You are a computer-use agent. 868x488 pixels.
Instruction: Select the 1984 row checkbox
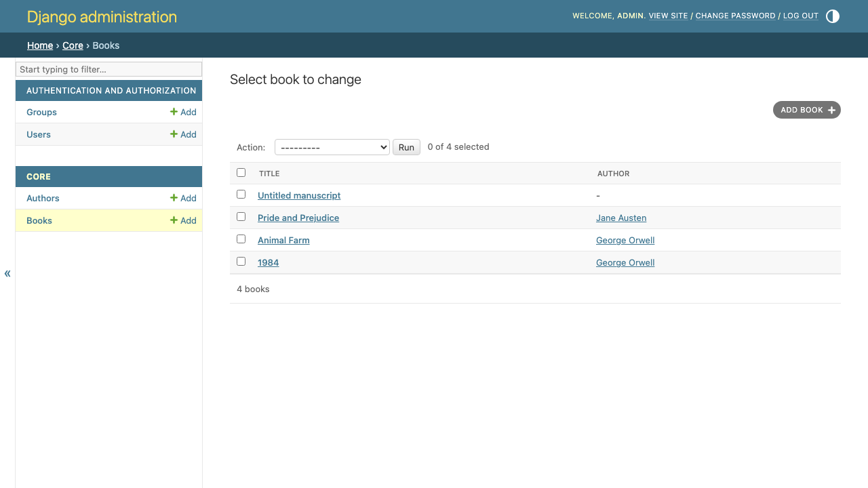point(241,261)
